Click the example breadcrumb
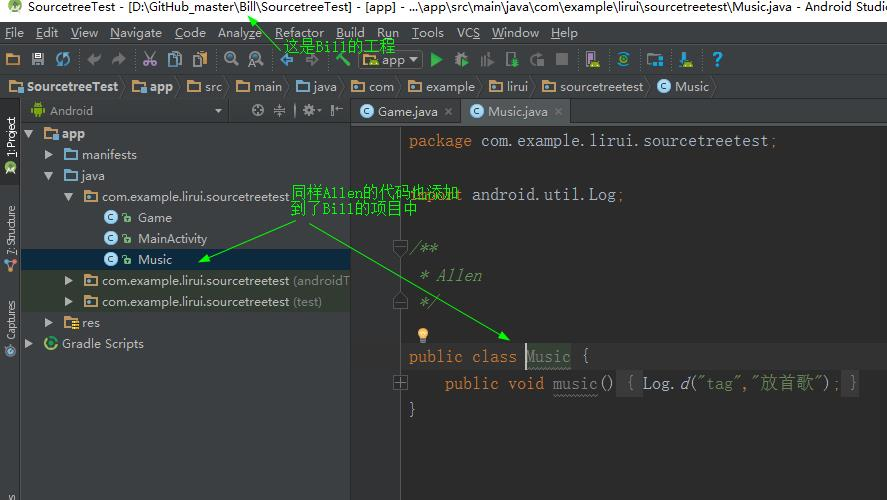 click(x=441, y=87)
